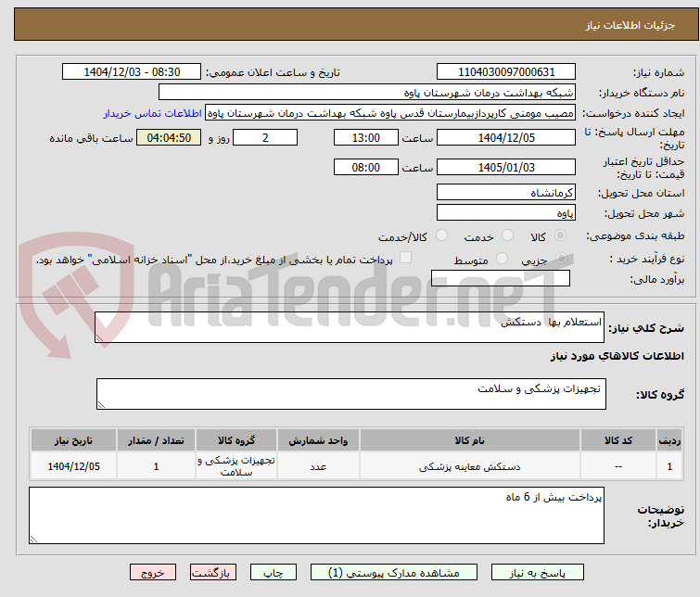Click the تعداد / مقدار column header
This screenshot has height=597, width=700.
(x=157, y=440)
